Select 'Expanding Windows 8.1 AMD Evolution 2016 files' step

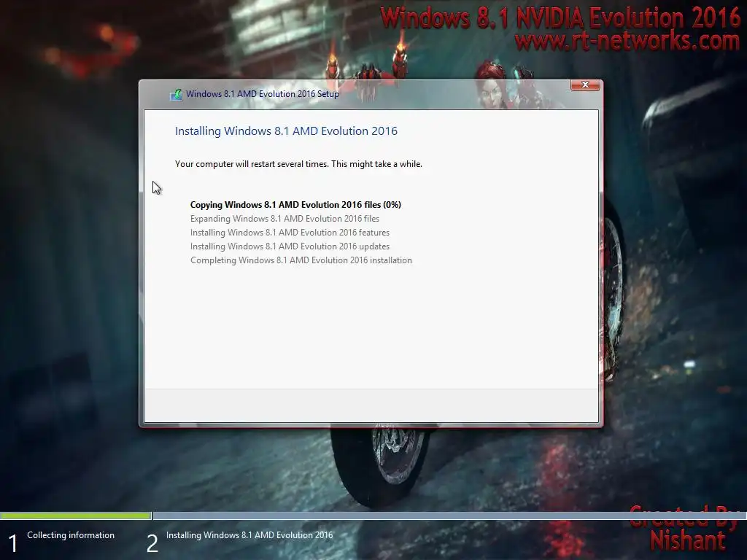(285, 219)
